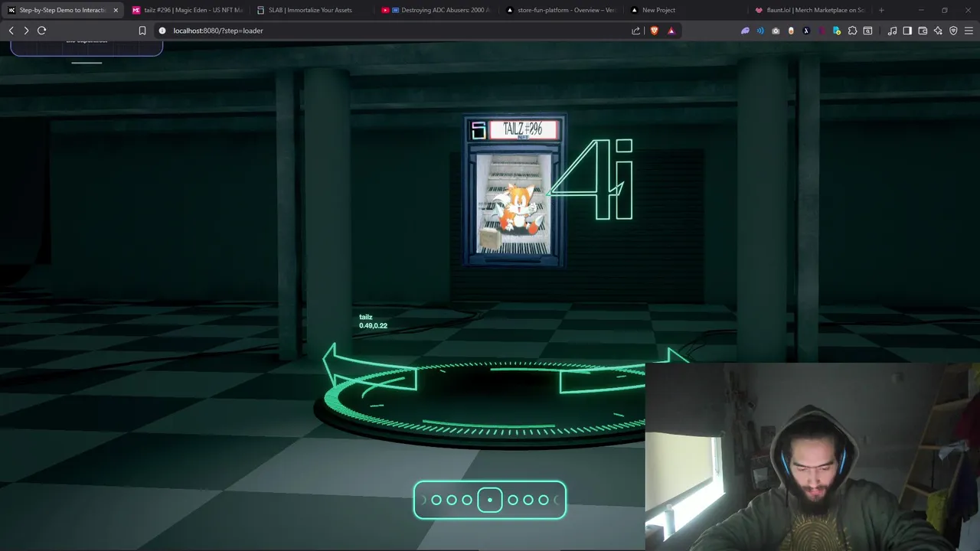The image size is (980, 551).
Task: Switch to the flaunt.lol Merch Marketplace tab
Action: [x=809, y=10]
